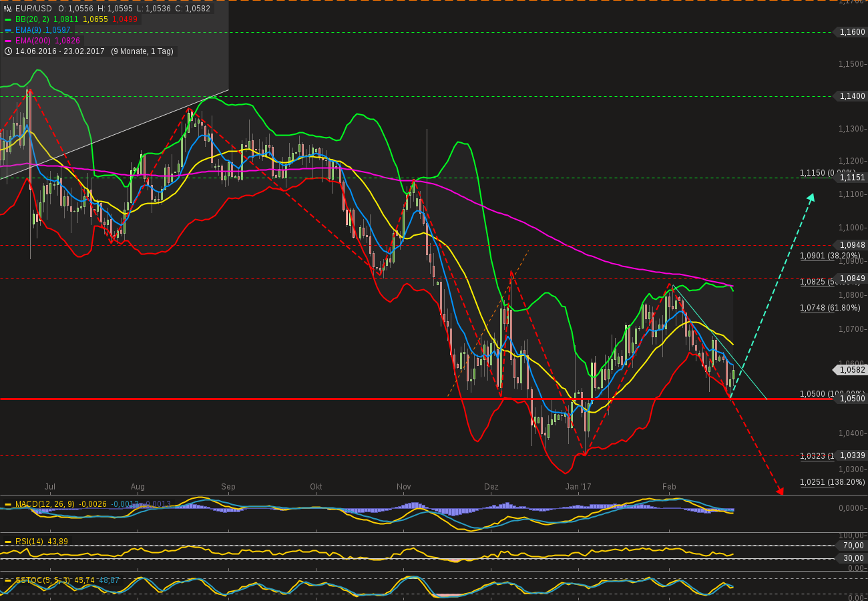Screen dimensions: 868x601
Task: Click the Fibonacci label 1,0748 (61.80%)
Action: [x=830, y=308]
